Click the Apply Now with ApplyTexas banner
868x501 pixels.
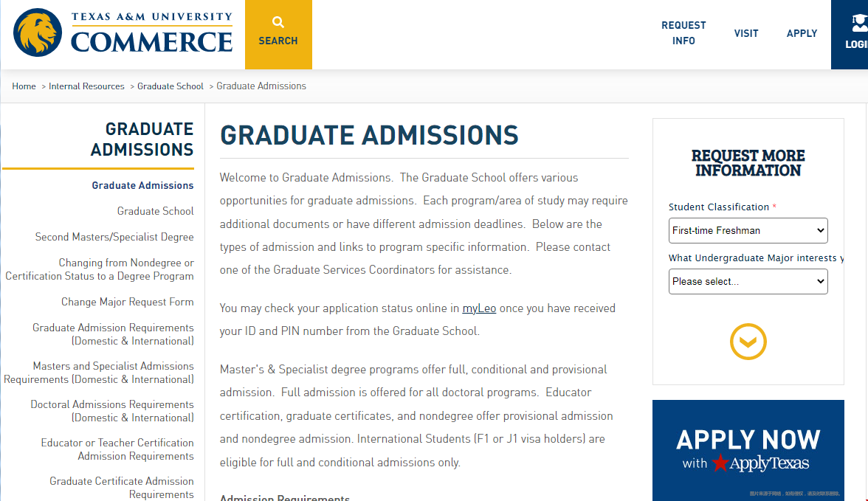tap(748, 450)
